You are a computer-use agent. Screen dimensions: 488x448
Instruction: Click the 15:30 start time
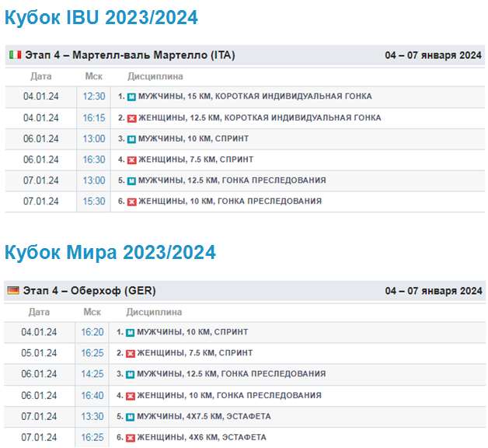(94, 201)
